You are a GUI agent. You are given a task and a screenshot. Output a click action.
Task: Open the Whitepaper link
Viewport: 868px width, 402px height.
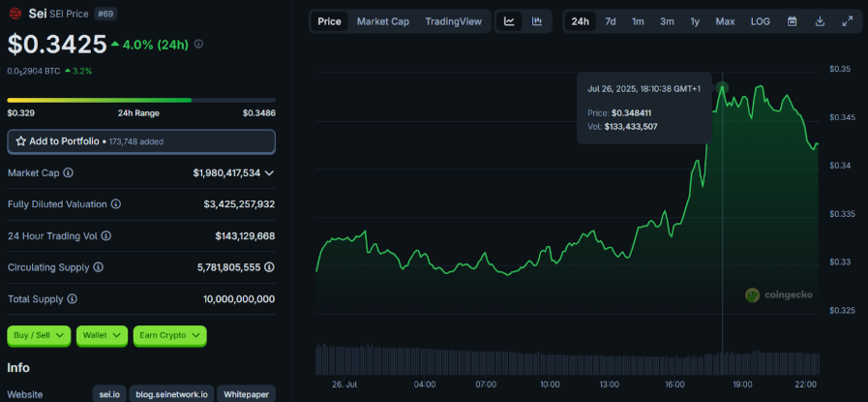(246, 395)
